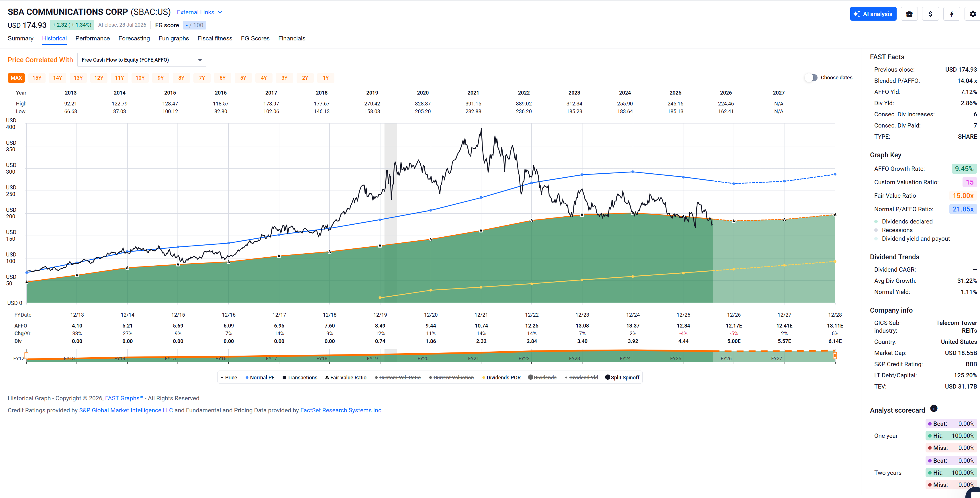Click the TEV value USD 31.17B
This screenshot has width=980, height=498.
point(961,387)
